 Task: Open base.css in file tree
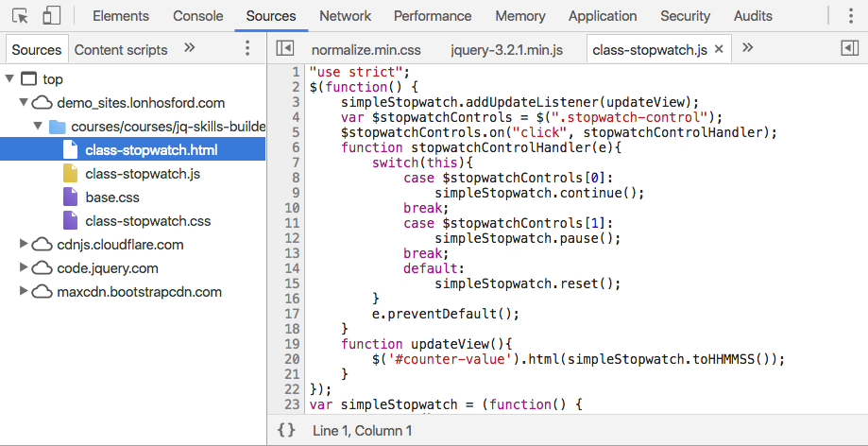(112, 197)
